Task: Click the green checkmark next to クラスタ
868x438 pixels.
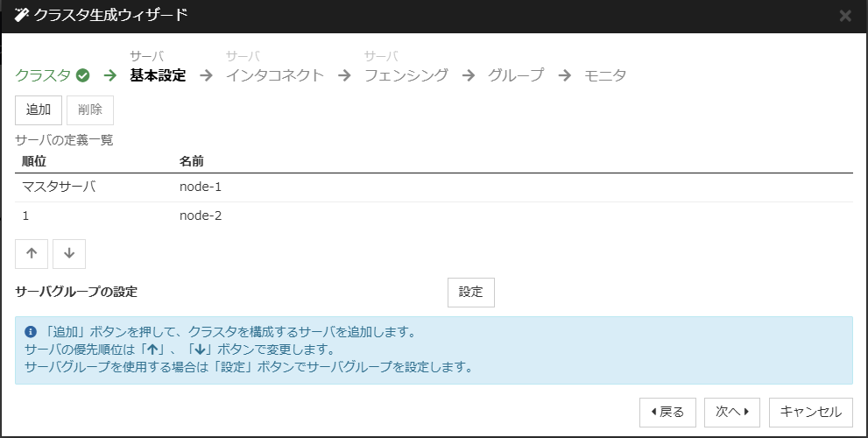Action: 83,75
